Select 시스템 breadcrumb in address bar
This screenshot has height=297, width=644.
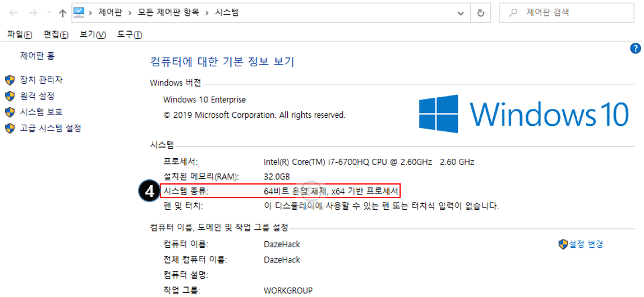point(227,13)
